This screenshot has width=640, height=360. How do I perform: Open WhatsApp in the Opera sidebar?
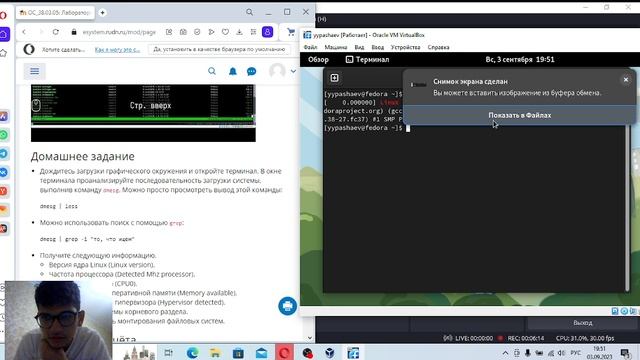point(4,135)
